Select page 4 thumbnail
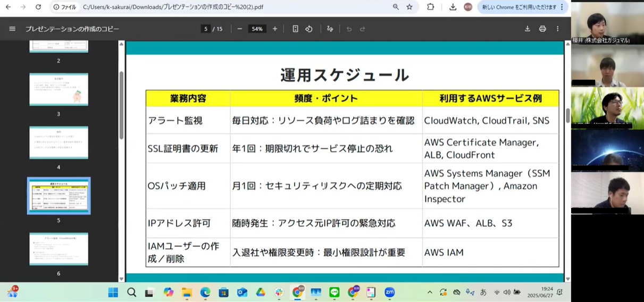The height and width of the screenshot is (302, 644). click(58, 142)
